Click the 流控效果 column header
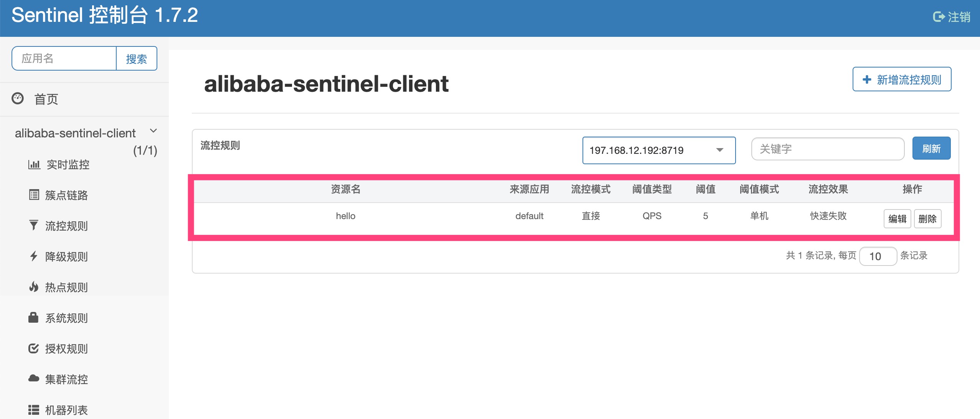This screenshot has height=419, width=980. [828, 189]
